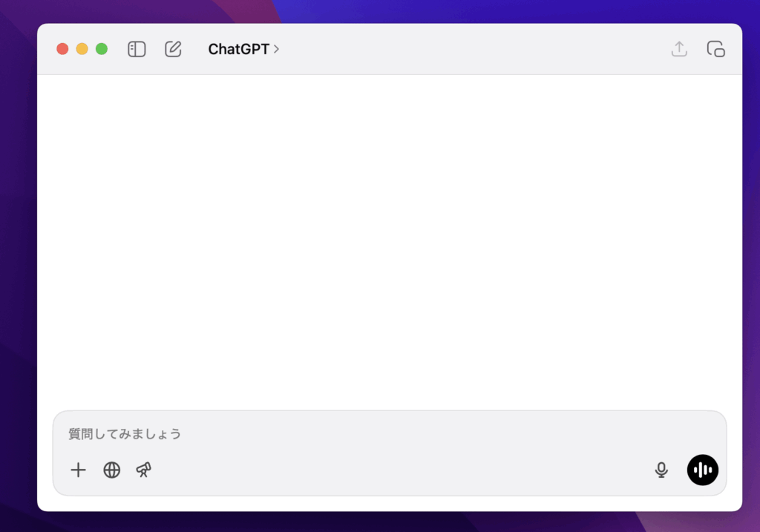760x532 pixels.
Task: Open the ChatGPT model selector chevron
Action: coord(276,49)
